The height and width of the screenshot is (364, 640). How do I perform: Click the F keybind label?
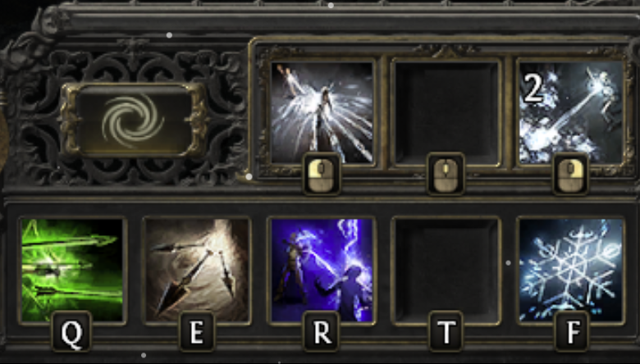click(571, 332)
